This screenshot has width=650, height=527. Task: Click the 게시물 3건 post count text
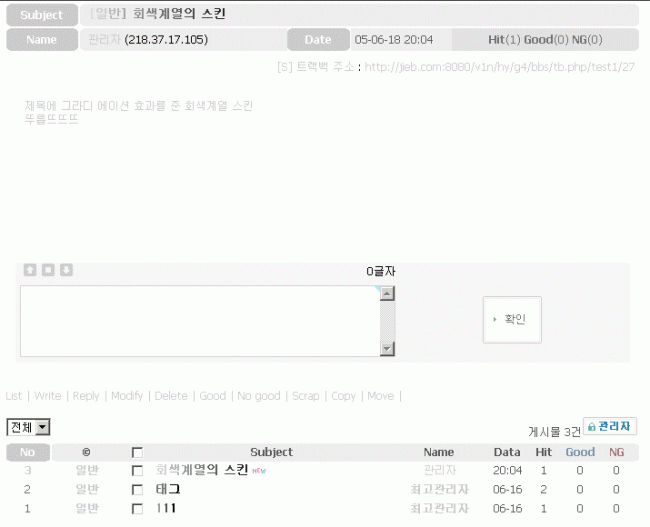pyautogui.click(x=554, y=432)
